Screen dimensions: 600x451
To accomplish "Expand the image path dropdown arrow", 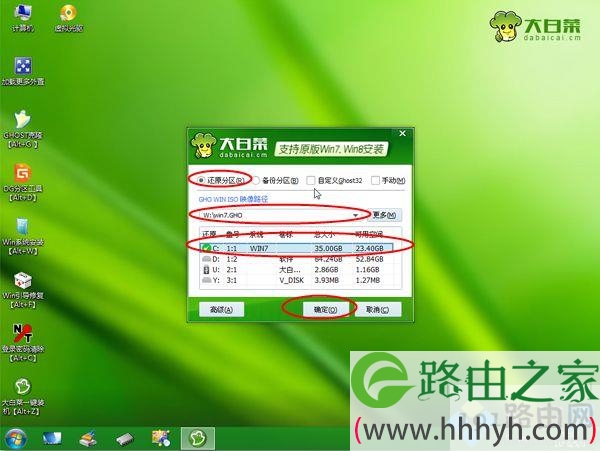I will (x=355, y=215).
